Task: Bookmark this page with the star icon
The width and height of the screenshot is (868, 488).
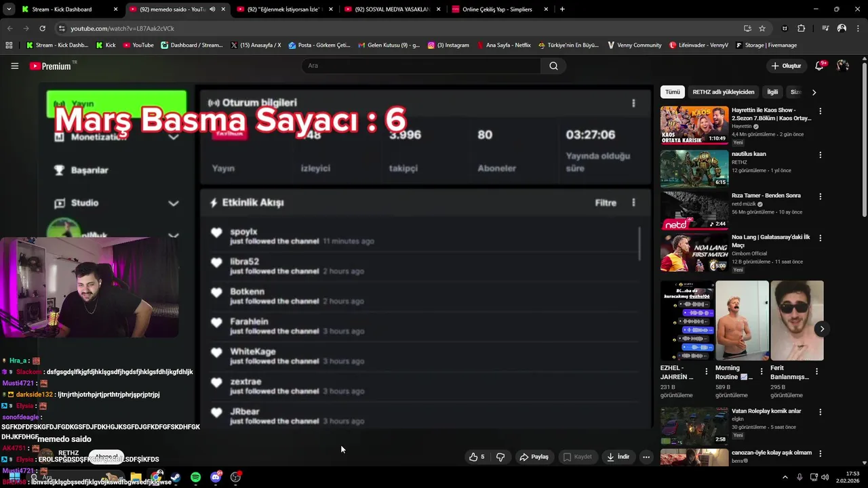Action: 762,28
